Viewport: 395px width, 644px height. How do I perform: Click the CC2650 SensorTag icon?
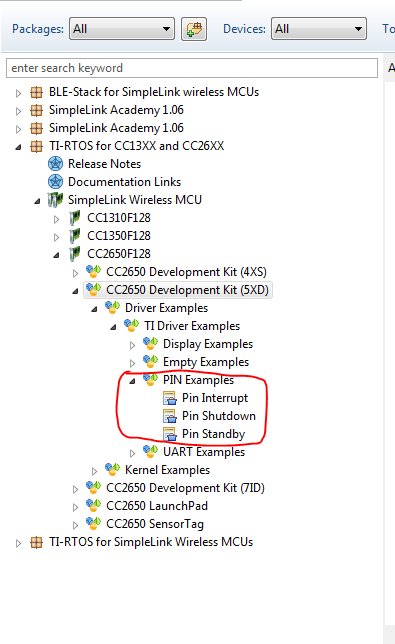point(94,524)
